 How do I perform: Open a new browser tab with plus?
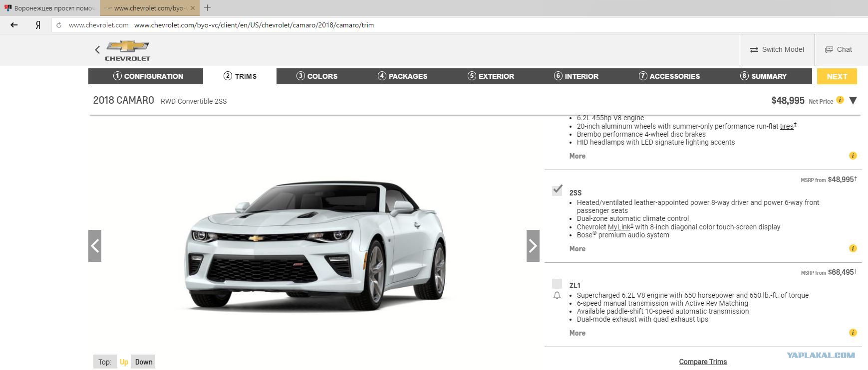(x=208, y=8)
